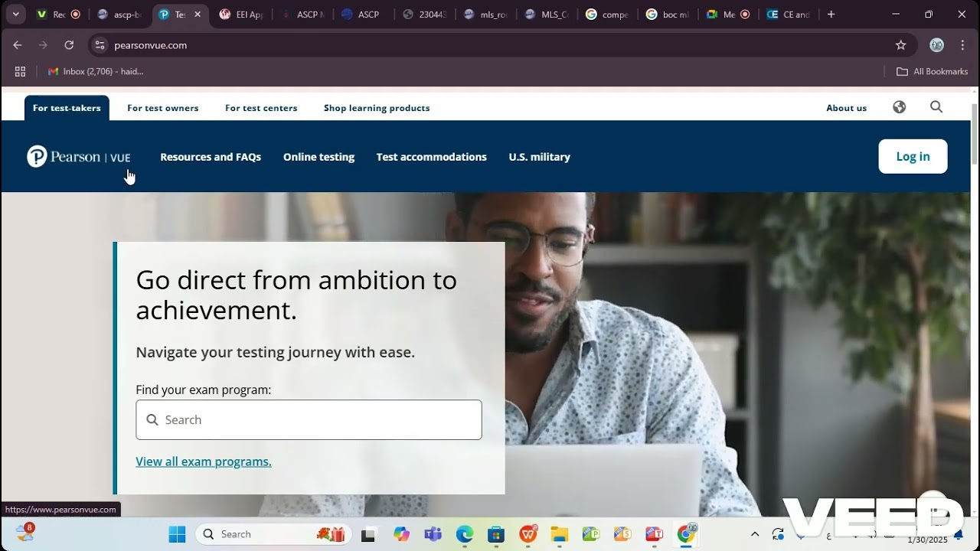This screenshot has height=551, width=980.
Task: Open the globe language selector
Action: [x=900, y=107]
